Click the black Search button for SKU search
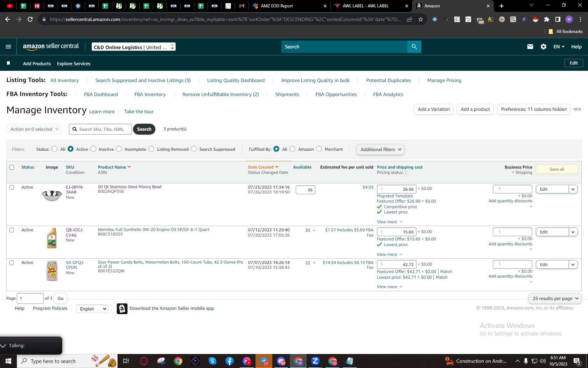588x368 pixels. coord(144,129)
